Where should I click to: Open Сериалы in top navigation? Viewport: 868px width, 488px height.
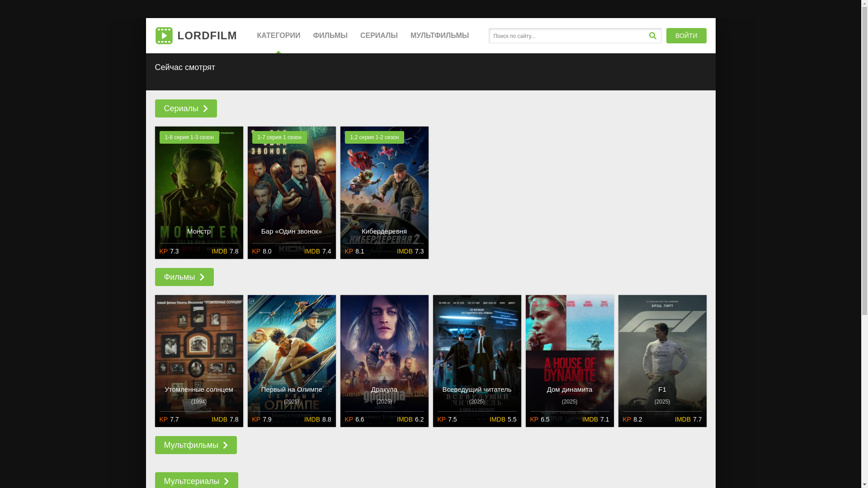[x=379, y=36]
